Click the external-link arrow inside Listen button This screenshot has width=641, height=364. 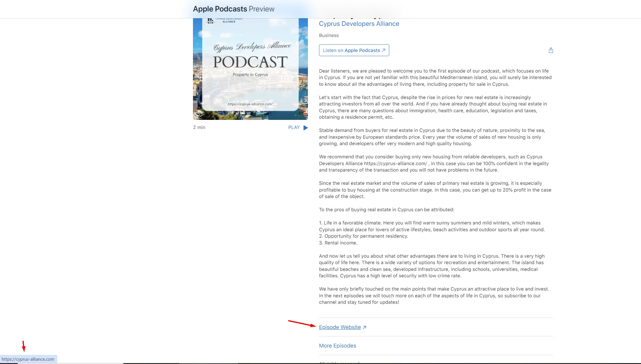[x=383, y=50]
